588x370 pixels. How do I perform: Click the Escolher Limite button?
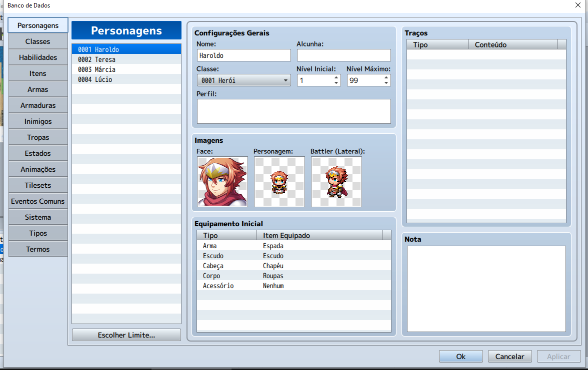pos(126,335)
